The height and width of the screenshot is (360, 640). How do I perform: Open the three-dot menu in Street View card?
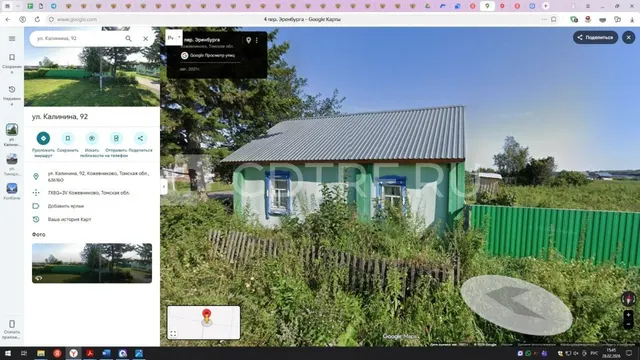[x=257, y=40]
